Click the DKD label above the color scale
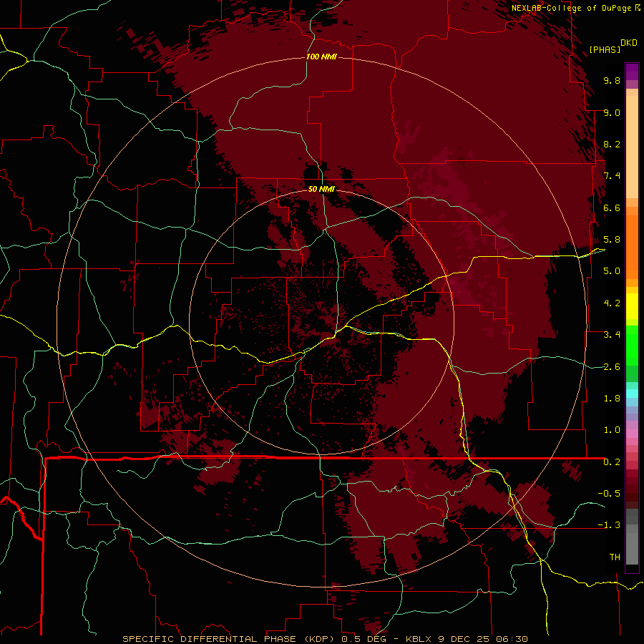Image resolution: width=644 pixels, height=644 pixels. tap(629, 43)
